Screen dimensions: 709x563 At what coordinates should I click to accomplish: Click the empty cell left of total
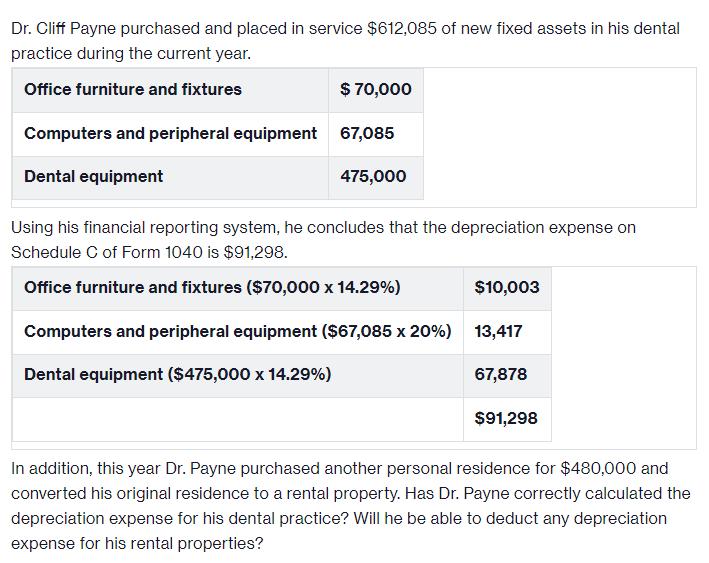click(x=238, y=418)
